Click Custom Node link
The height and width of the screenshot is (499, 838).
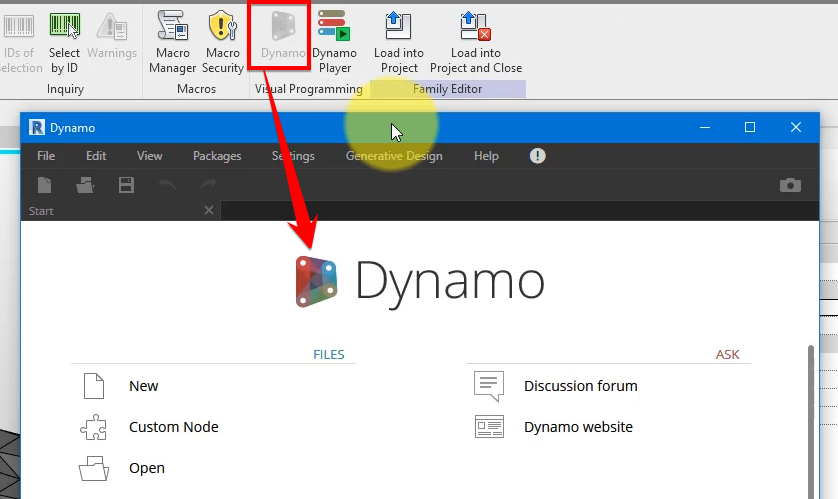[x=174, y=427]
